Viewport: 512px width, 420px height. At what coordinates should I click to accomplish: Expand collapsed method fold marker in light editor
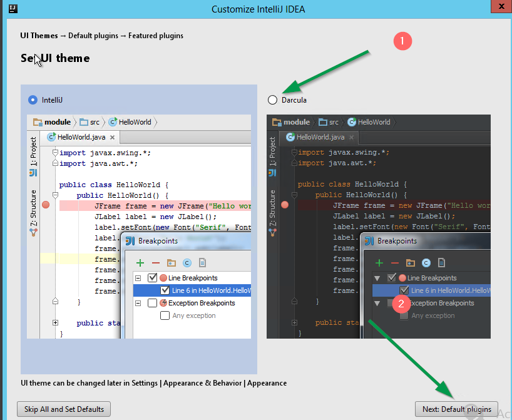pos(56,323)
